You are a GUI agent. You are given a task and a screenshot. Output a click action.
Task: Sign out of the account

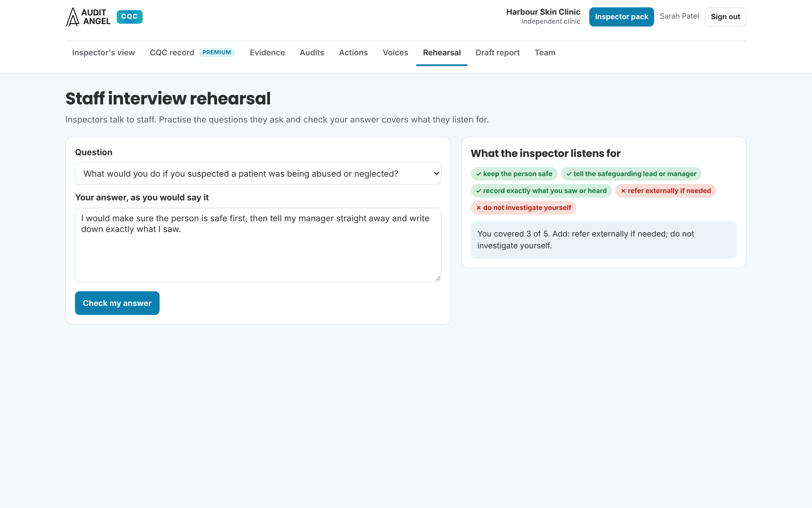725,17
